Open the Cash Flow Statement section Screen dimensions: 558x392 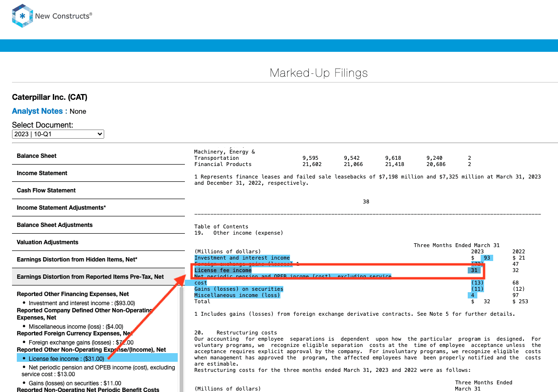coord(98,190)
